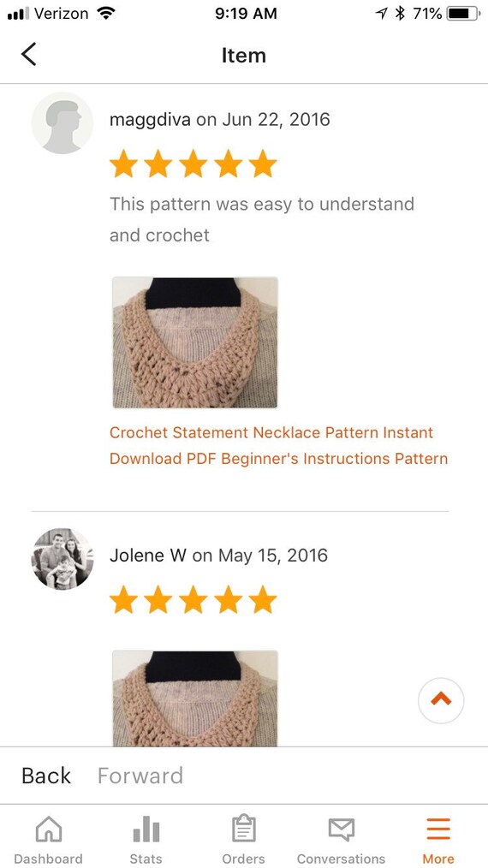Viewport: 488px width, 868px height.
Task: Tap maggdiva's five-star rating
Action: pyautogui.click(x=193, y=163)
